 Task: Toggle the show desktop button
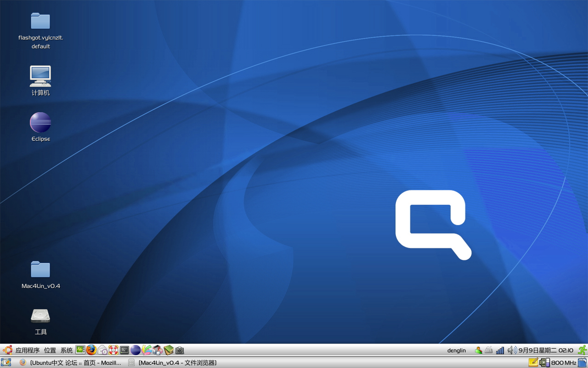[x=6, y=362]
